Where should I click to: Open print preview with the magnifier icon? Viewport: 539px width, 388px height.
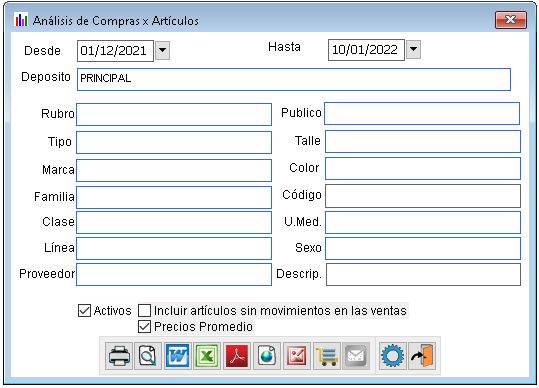tap(148, 356)
